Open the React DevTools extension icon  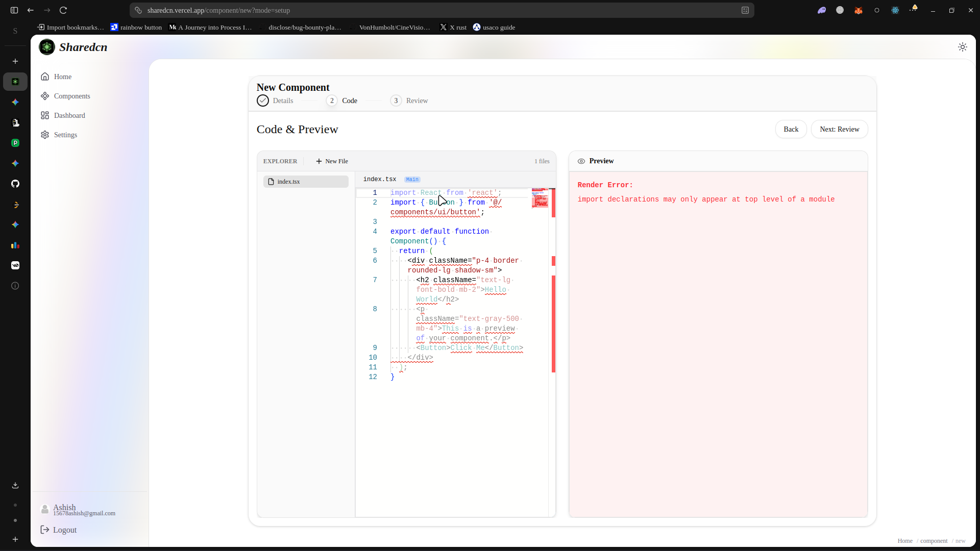point(895,10)
